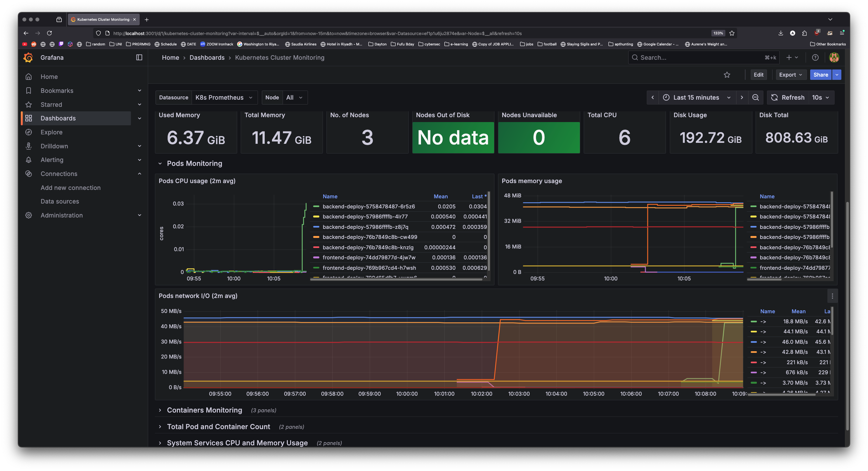The height and width of the screenshot is (471, 868).
Task: Collapse the Pods Monitoring row
Action: point(194,164)
